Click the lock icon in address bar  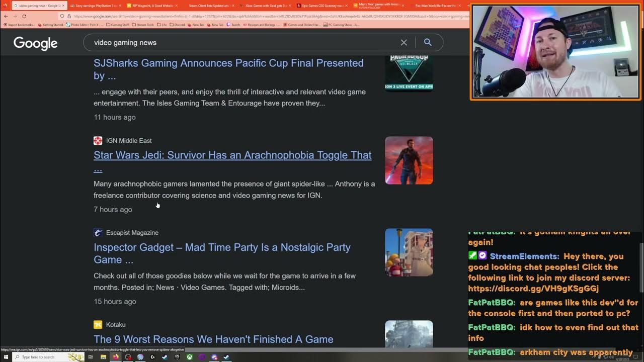(69, 16)
